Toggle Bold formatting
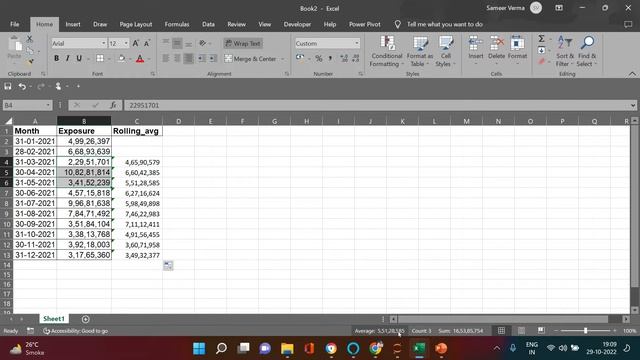640x360 pixels. (x=56, y=58)
